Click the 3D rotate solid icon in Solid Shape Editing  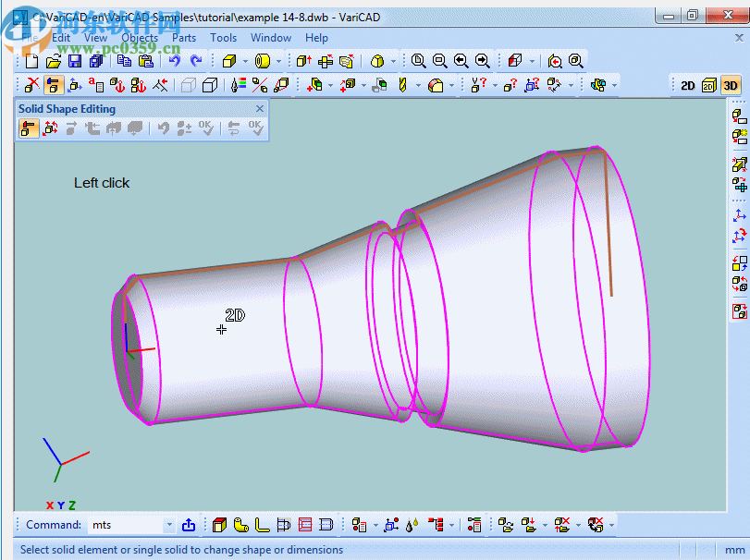click(50, 128)
